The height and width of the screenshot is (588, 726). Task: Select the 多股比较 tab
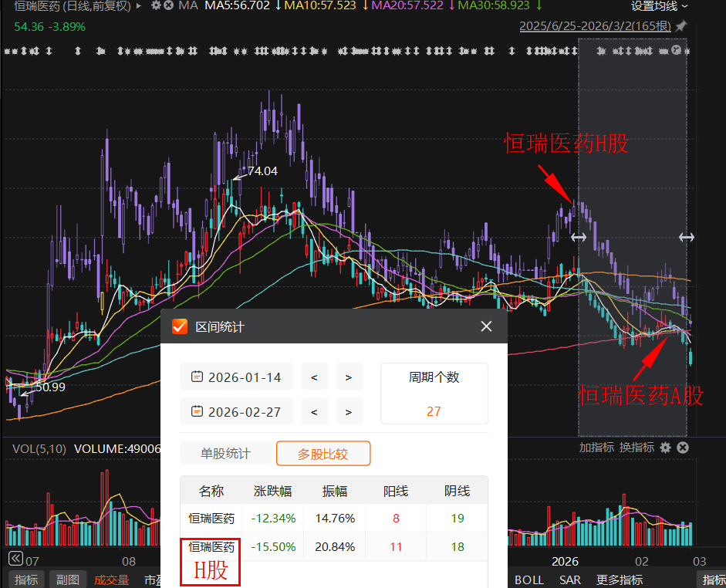click(x=323, y=454)
